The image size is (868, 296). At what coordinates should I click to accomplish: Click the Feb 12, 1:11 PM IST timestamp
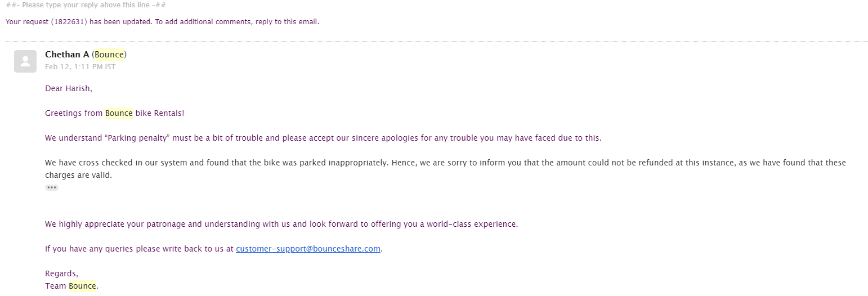coord(80,66)
